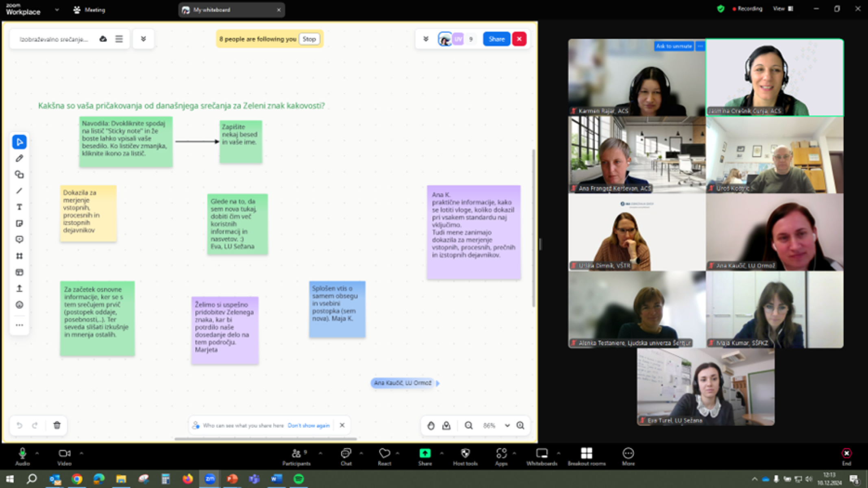Close the My whiteboard tab
Image resolution: width=868 pixels, height=488 pixels.
[x=278, y=10]
